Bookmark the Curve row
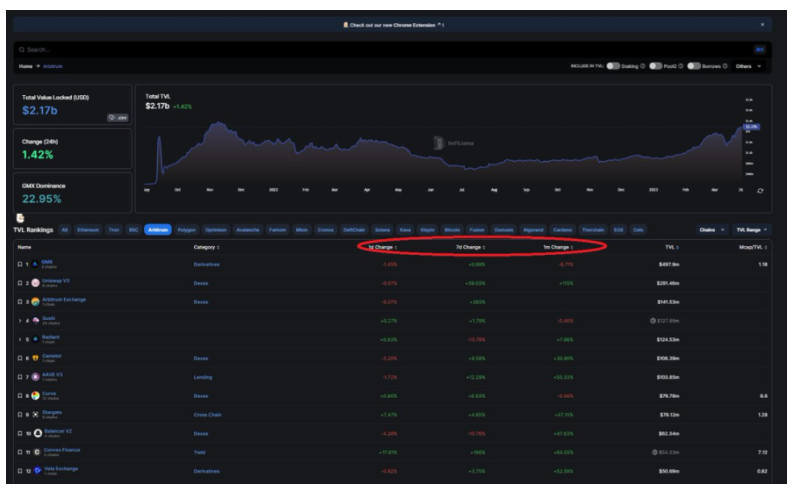Viewport: 793px width, 491px height. pyautogui.click(x=20, y=395)
